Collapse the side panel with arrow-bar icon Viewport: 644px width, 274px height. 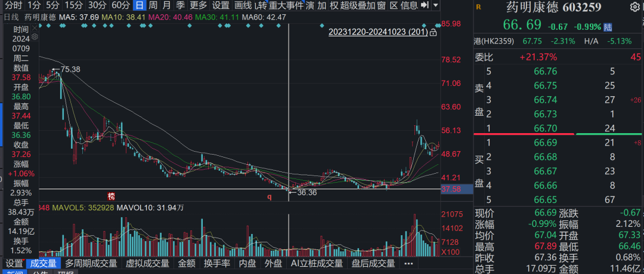click(426, 5)
